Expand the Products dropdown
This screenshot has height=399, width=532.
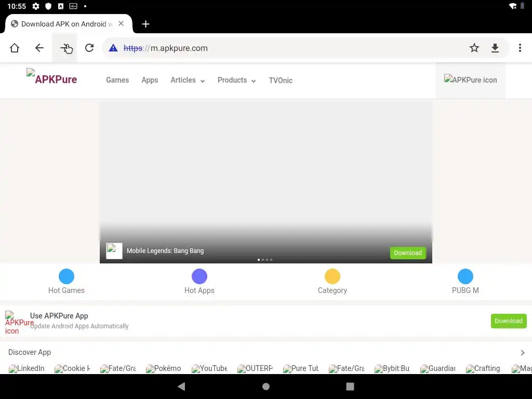click(x=236, y=80)
